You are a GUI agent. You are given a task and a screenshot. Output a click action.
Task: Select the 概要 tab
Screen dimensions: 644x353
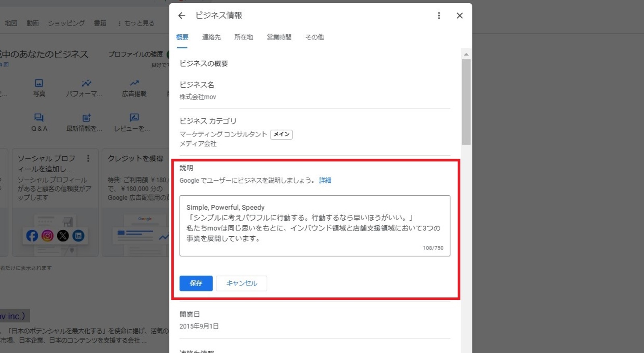coord(182,37)
